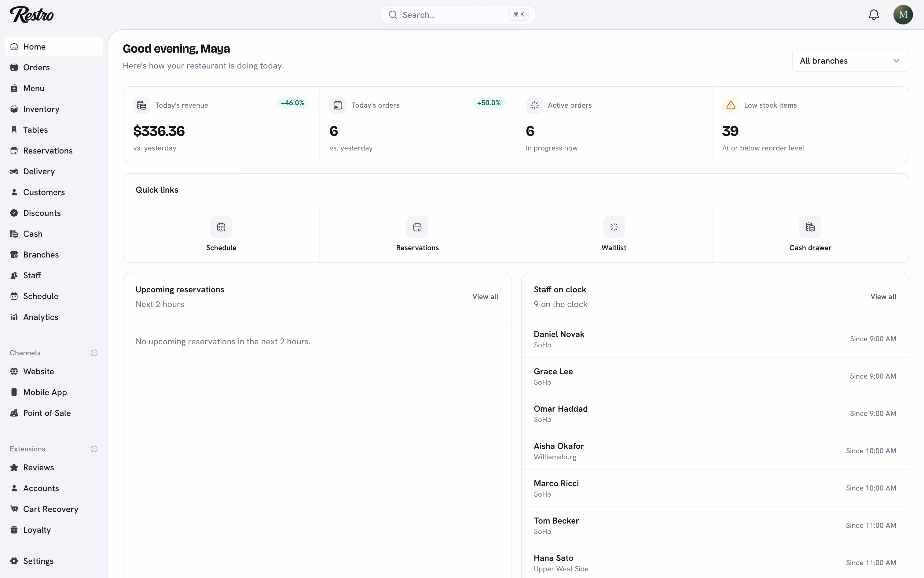This screenshot has height=578, width=924.
Task: Click the ⌘K shortcut badge
Action: 518,15
